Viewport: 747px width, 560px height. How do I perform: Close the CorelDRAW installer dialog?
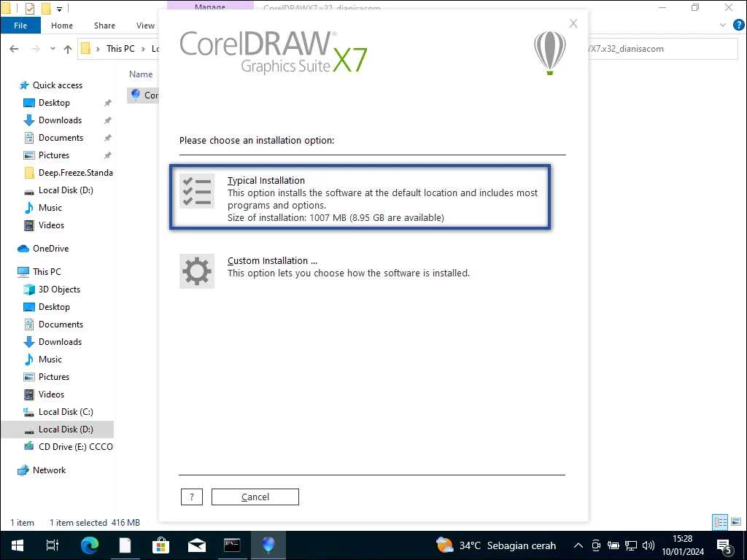(573, 23)
